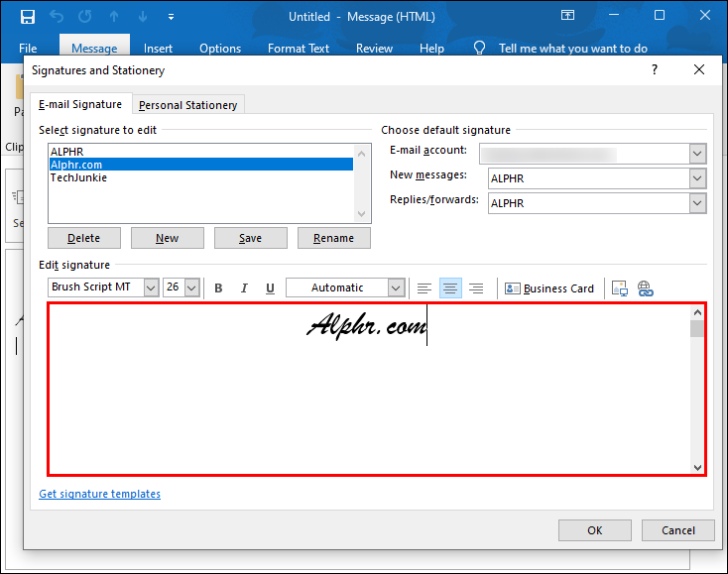
Task: Click the Undo arrow in title bar
Action: click(57, 17)
